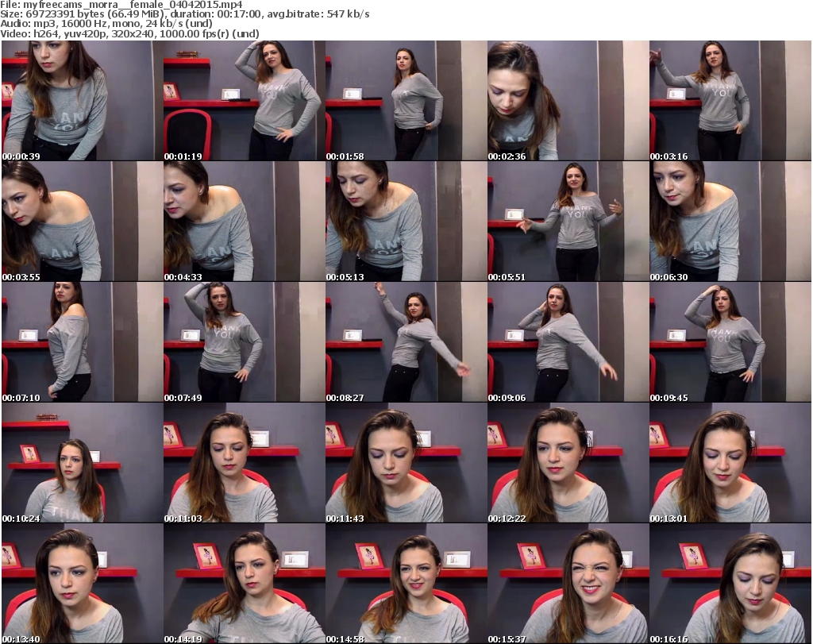813x644 pixels.
Task: Click the thumbnail at 00:05:13
Action: tap(405, 222)
